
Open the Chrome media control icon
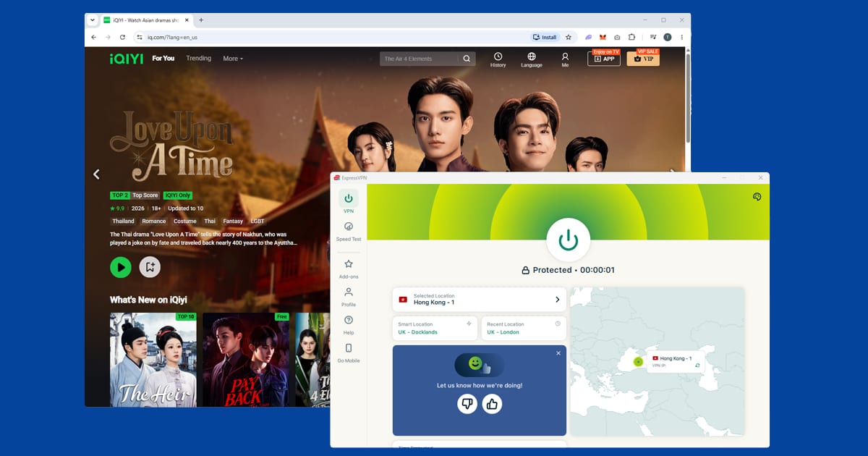pos(652,37)
